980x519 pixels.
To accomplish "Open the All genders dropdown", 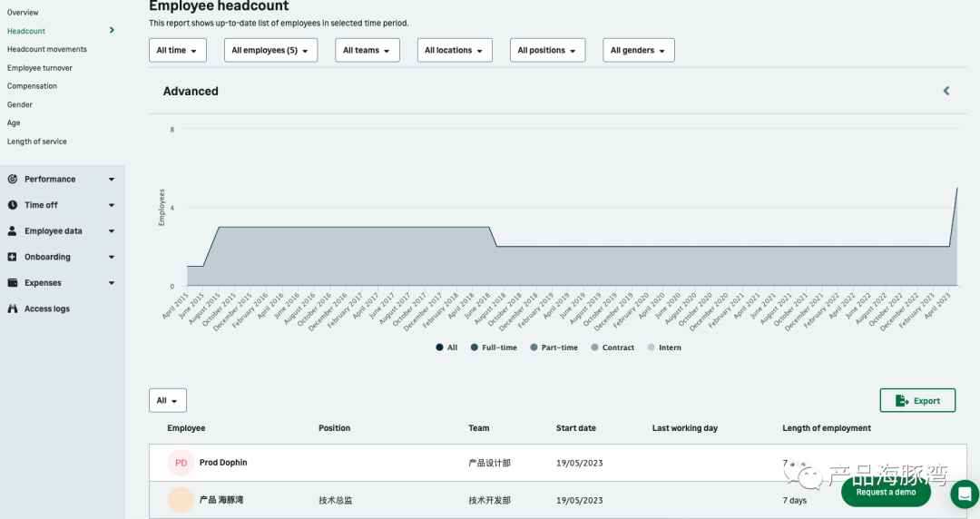I will pos(638,50).
